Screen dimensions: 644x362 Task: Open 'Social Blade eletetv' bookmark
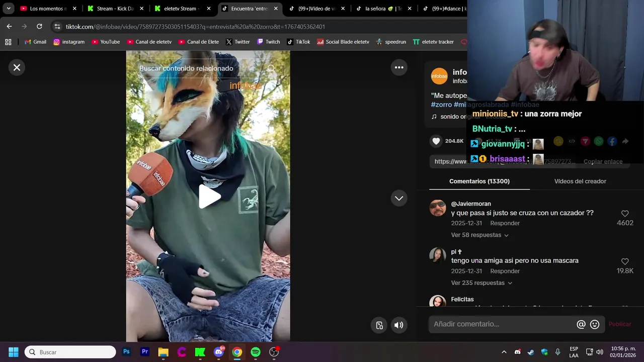coord(343,42)
